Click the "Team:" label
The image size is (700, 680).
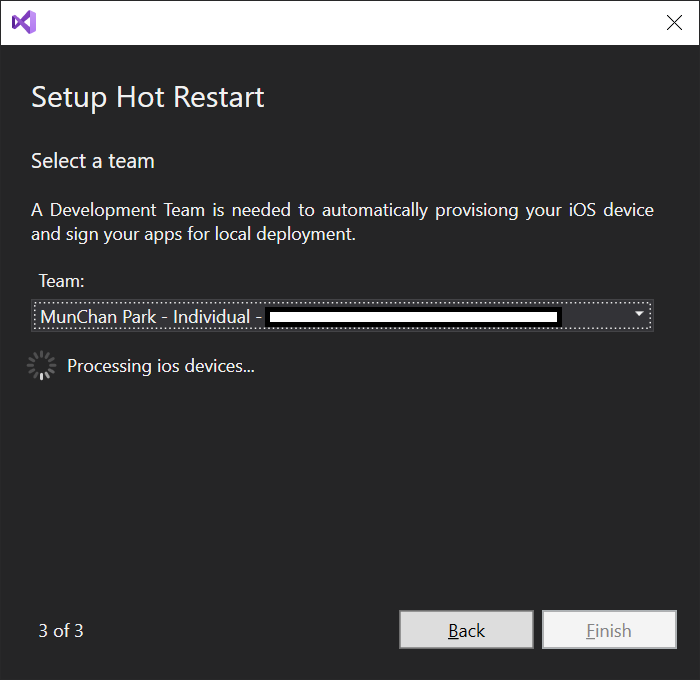tap(62, 281)
